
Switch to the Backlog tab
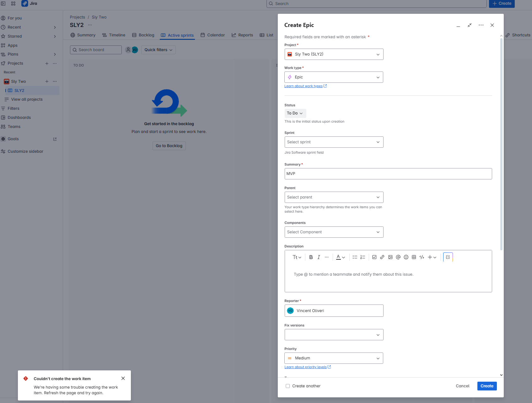146,35
